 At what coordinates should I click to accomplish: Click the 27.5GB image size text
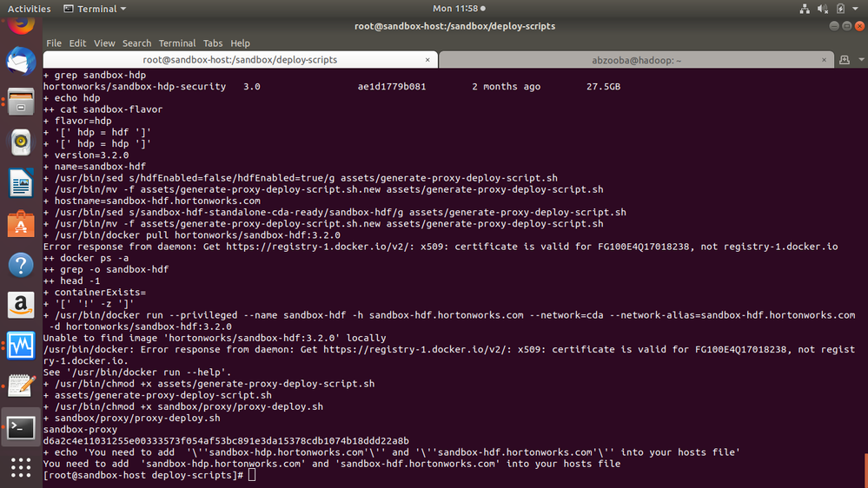coord(603,87)
